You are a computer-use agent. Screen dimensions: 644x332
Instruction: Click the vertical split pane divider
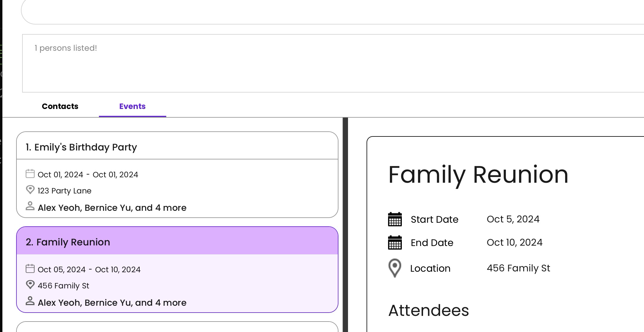click(345, 224)
